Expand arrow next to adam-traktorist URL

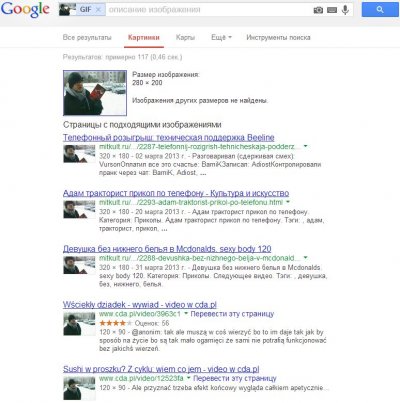pyautogui.click(x=288, y=202)
